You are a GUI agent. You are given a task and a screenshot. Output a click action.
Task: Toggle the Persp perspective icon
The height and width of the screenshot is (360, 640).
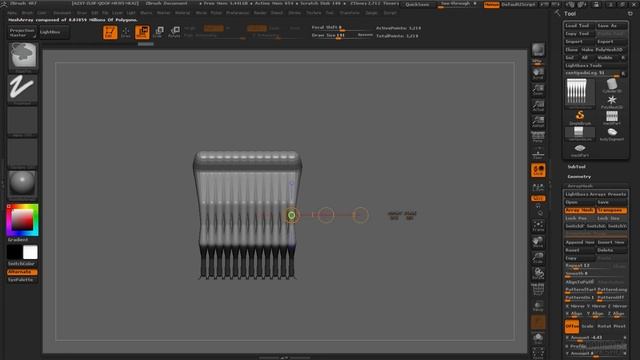click(538, 138)
